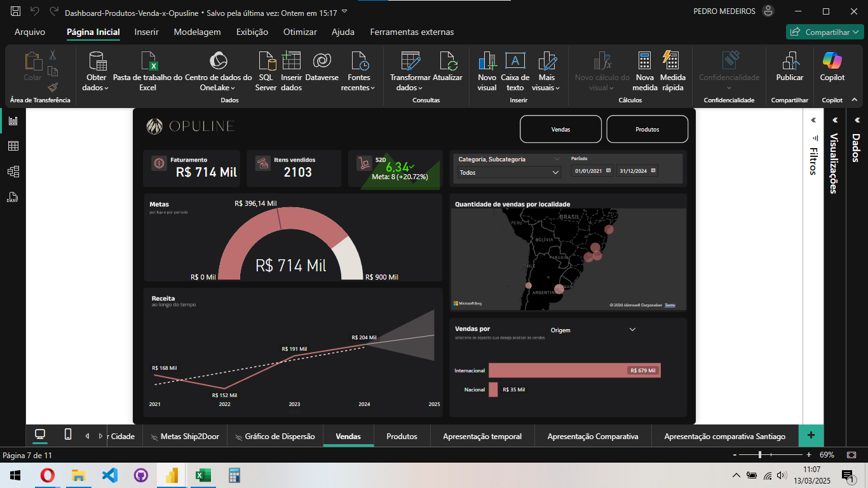The height and width of the screenshot is (488, 868).
Task: Expand the Filtros pane
Action: point(813,120)
